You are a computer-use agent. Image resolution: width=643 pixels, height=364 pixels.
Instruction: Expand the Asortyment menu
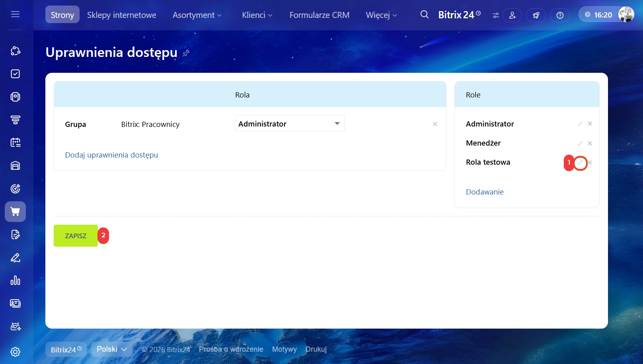[197, 15]
